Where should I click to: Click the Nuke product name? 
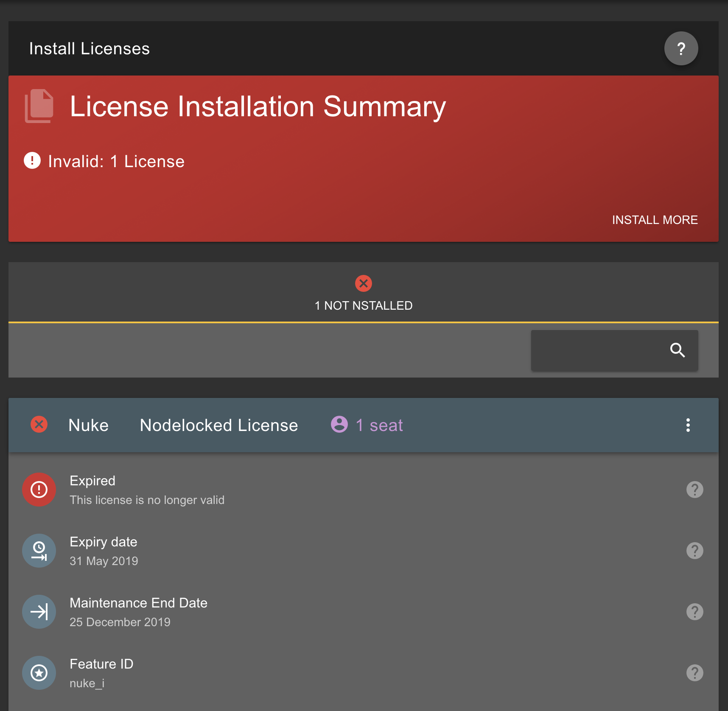(x=89, y=425)
